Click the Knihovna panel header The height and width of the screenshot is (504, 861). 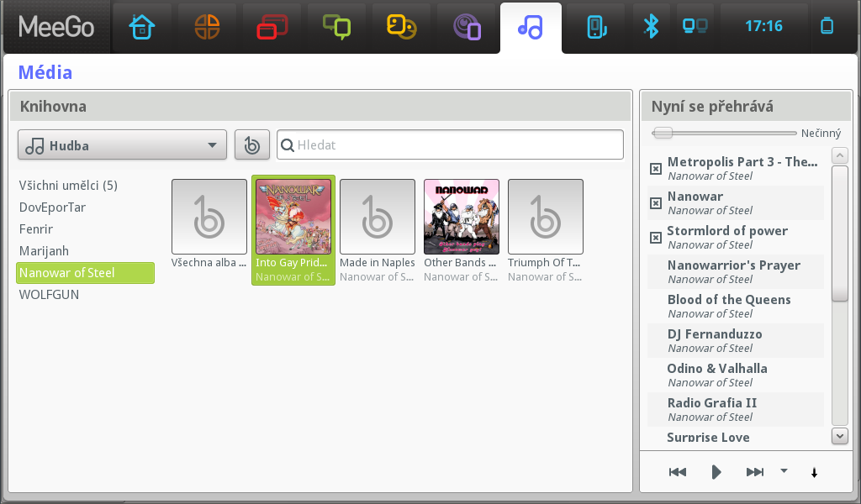pos(320,106)
